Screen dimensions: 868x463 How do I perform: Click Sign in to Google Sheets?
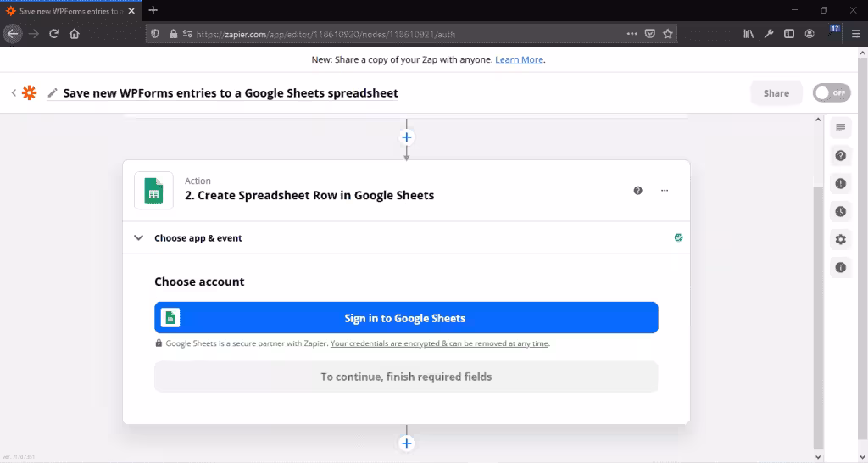[406, 317]
